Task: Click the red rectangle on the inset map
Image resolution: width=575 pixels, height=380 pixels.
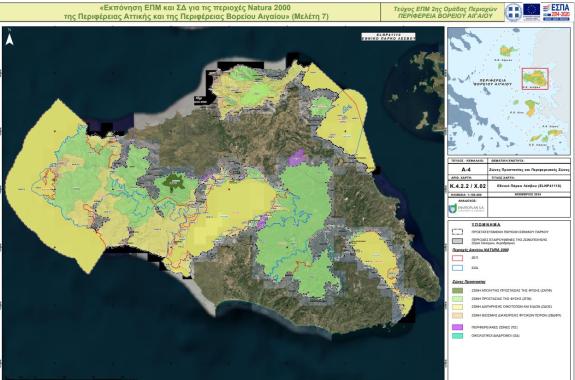Action: (535, 78)
